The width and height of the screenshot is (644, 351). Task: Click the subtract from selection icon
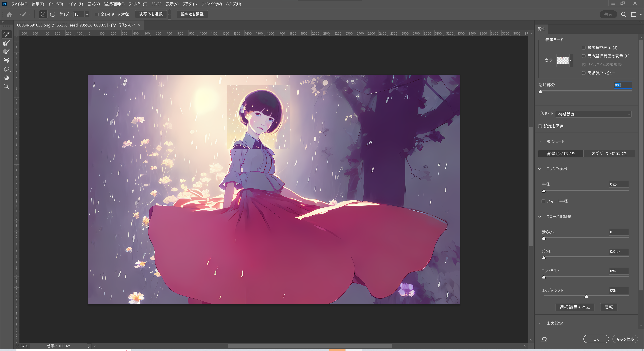(52, 14)
